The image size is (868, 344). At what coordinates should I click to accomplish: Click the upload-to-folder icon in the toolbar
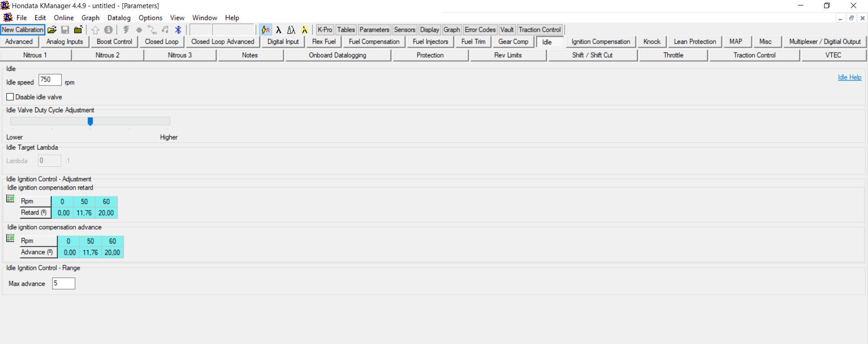pos(78,30)
